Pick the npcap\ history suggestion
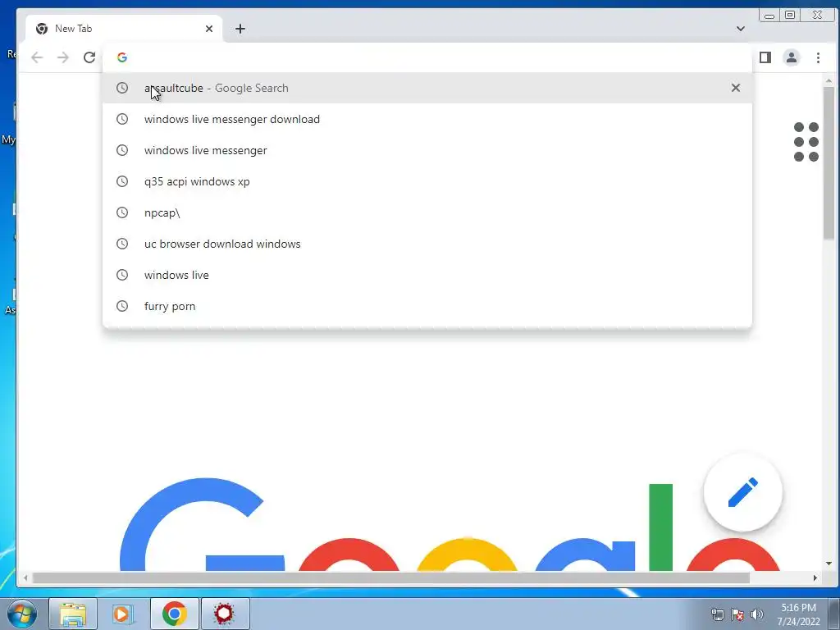Viewport: 840px width, 630px height. [x=427, y=212]
